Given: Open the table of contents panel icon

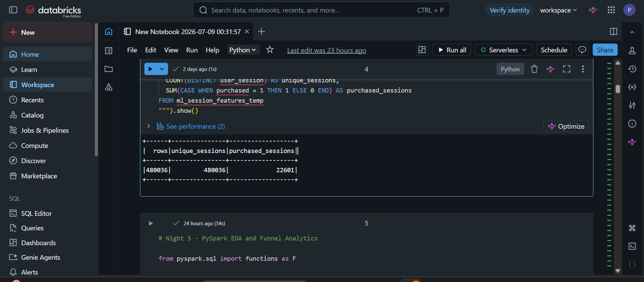Looking at the screenshot, I should (x=109, y=51).
